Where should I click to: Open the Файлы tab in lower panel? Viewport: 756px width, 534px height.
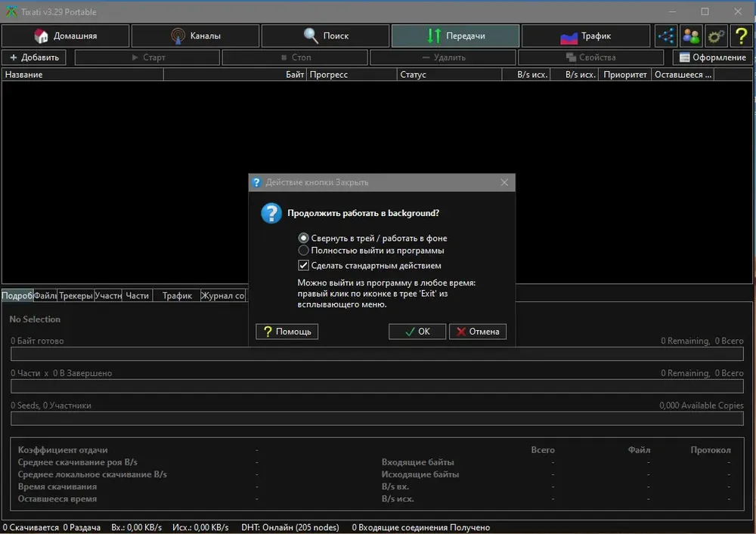pos(45,295)
